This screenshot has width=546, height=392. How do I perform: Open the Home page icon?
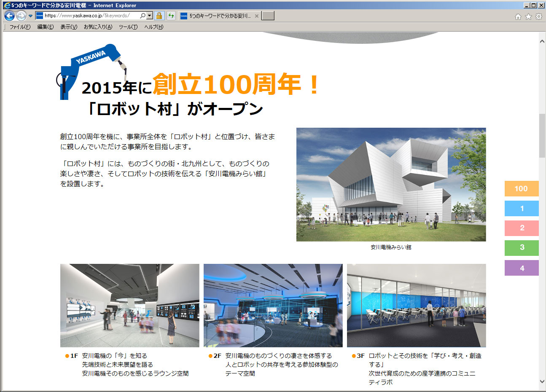(x=518, y=16)
